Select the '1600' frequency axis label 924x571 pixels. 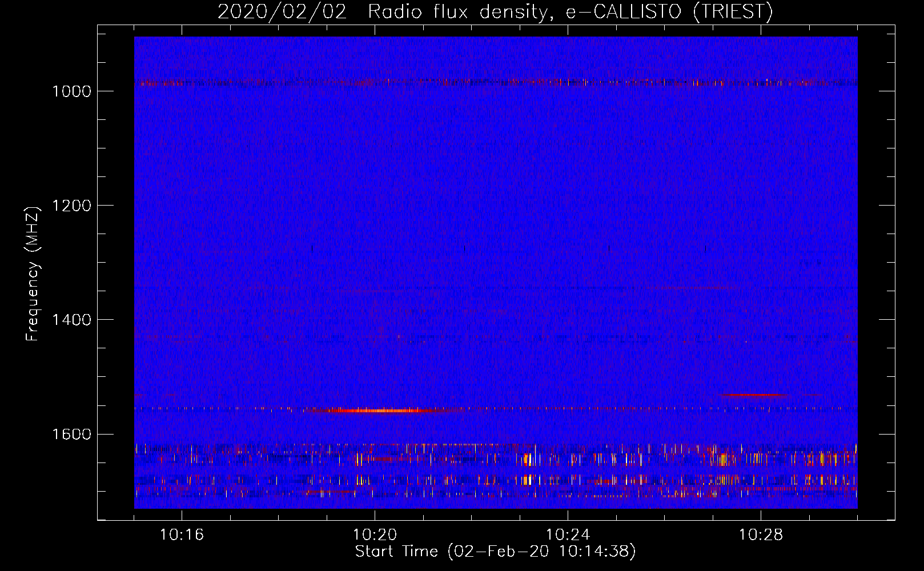[71, 434]
